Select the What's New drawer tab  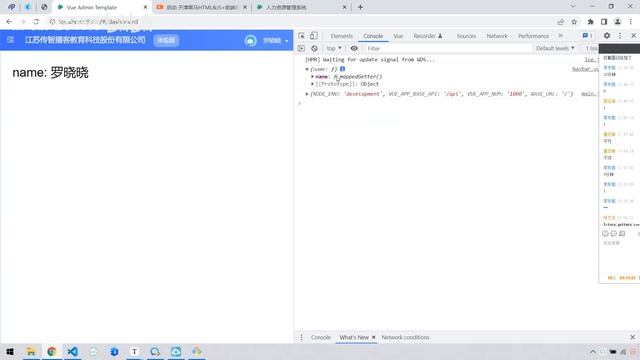[353, 337]
